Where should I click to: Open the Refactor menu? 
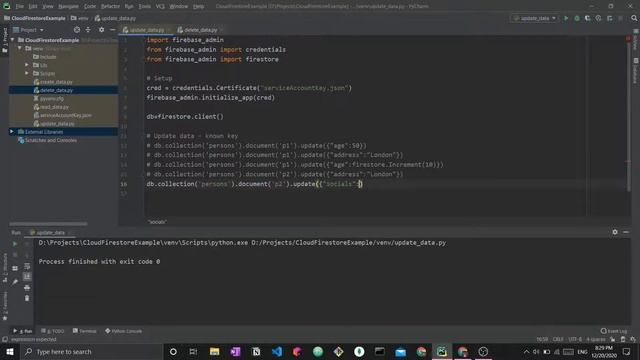(x=110, y=7)
